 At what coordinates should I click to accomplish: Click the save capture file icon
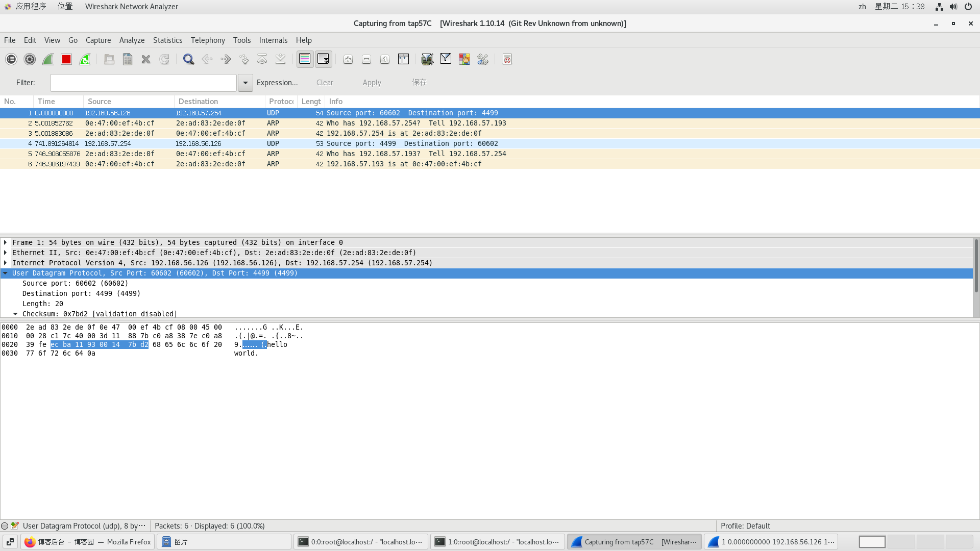(128, 59)
